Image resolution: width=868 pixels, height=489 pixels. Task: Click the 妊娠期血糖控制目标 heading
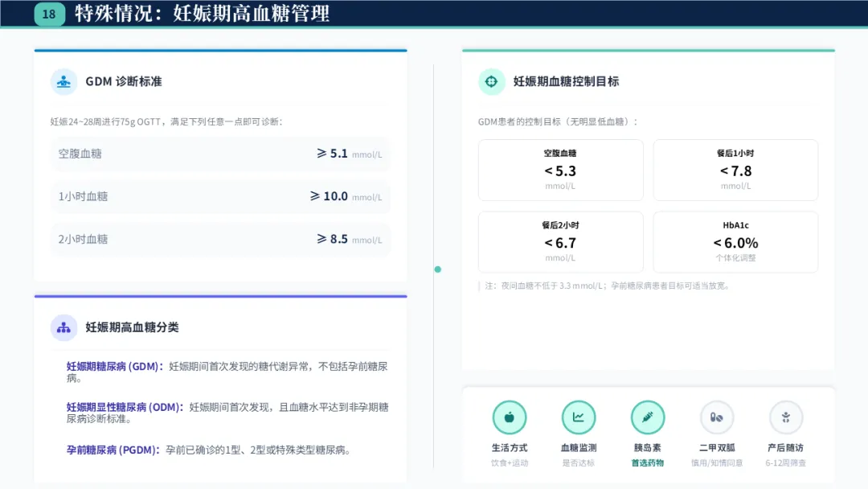pyautogui.click(x=567, y=82)
